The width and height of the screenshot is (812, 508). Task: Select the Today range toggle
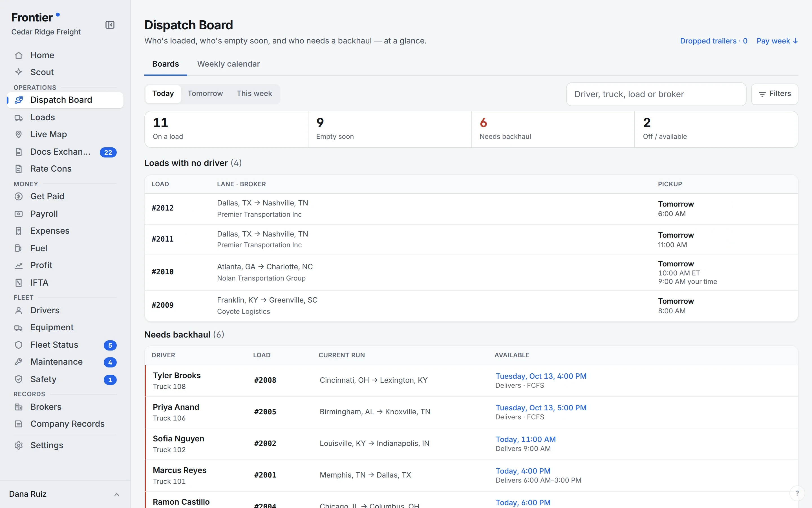tap(163, 94)
